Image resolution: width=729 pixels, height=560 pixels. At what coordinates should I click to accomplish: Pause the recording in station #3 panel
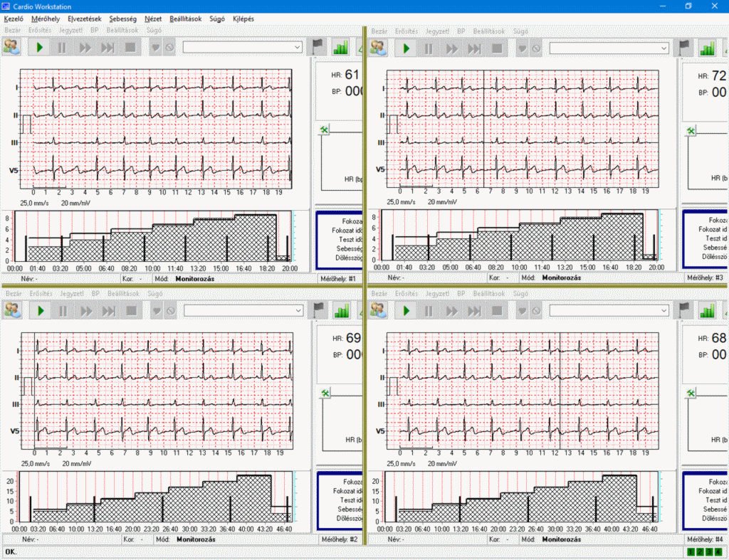(x=428, y=48)
